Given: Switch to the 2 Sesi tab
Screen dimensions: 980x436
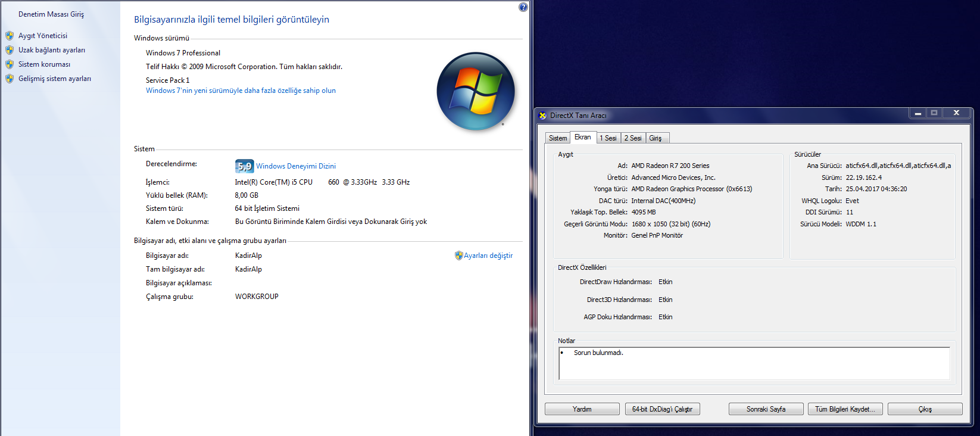Looking at the screenshot, I should click(633, 138).
